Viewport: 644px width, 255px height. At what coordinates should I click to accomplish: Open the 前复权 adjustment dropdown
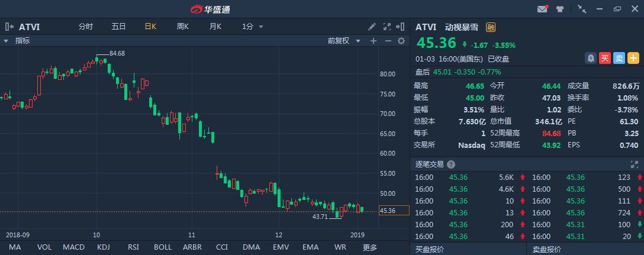344,41
